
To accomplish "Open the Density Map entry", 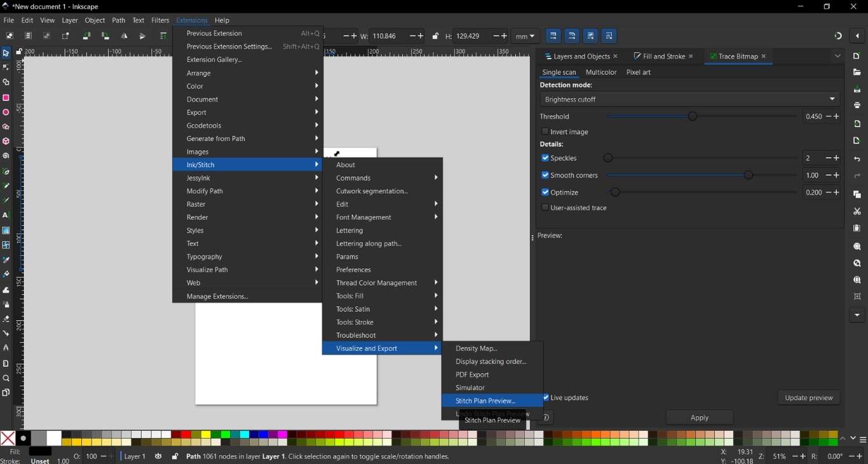I will coord(492,348).
